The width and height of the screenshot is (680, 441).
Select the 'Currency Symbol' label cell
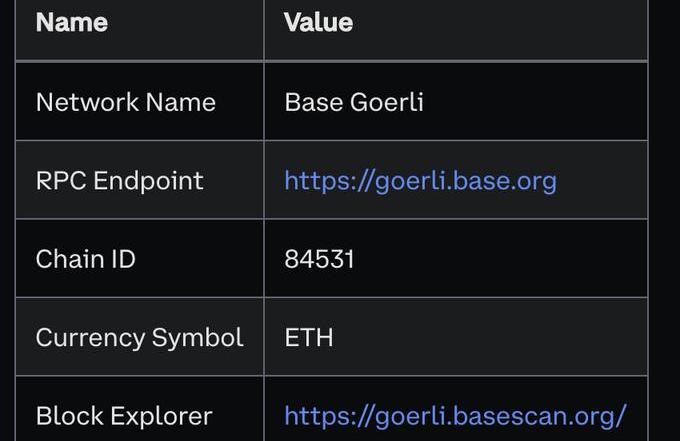click(x=139, y=337)
